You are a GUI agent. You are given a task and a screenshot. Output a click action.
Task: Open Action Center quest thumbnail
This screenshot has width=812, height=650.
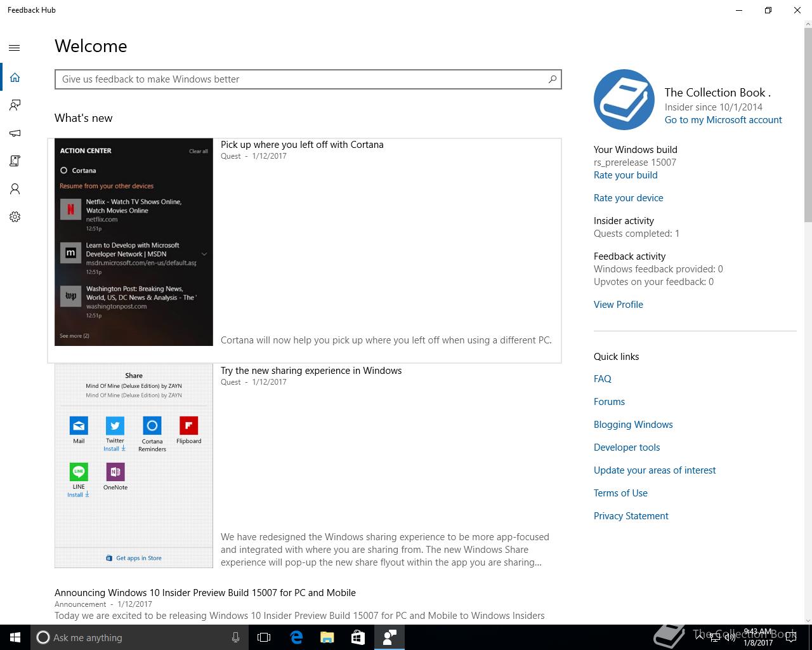coord(134,242)
